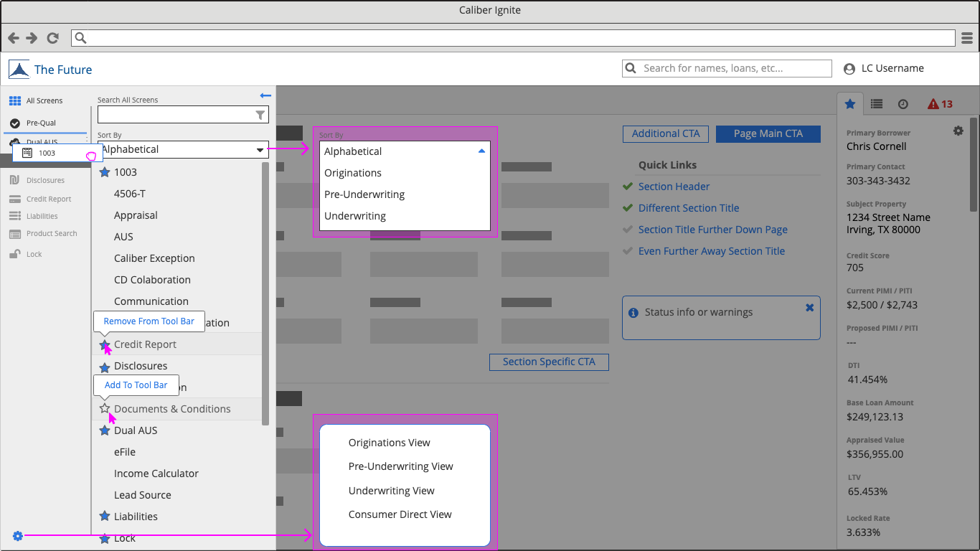This screenshot has width=980, height=551.
Task: Unfavorite Credit Report by clicking its star
Action: 104,345
